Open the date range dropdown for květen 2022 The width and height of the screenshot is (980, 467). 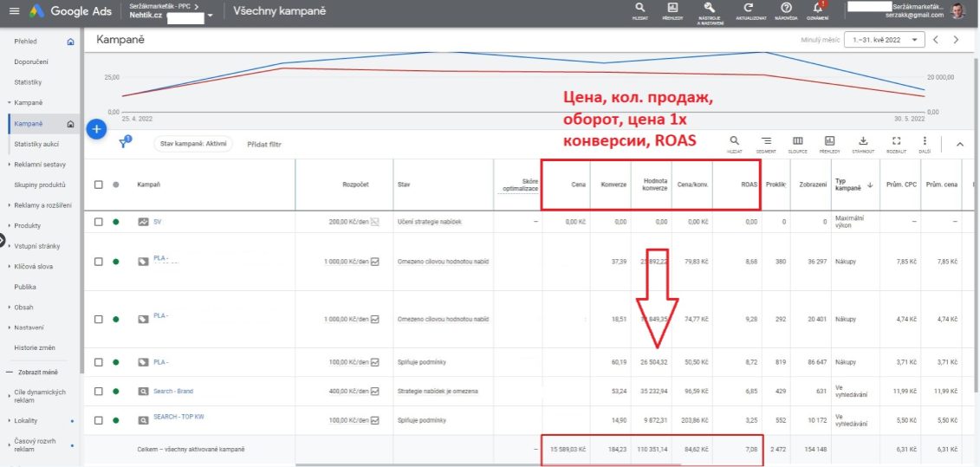click(x=886, y=40)
